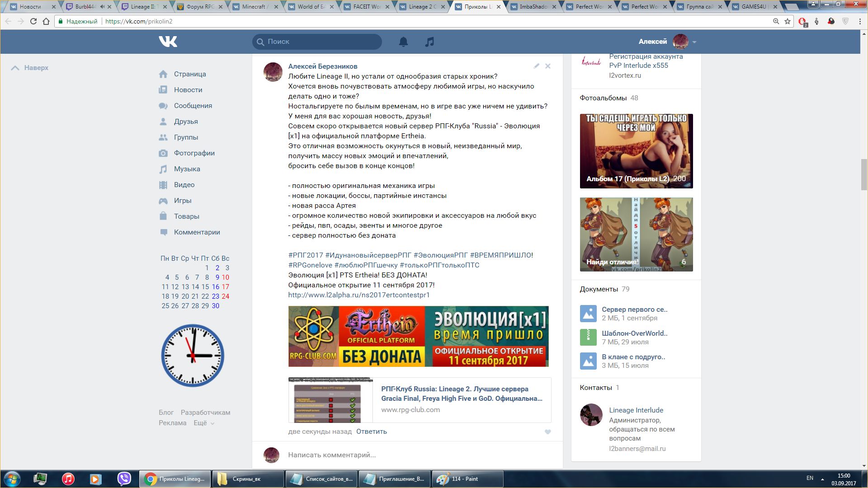Switch to ImbaShadow browser tab
Screen dimensions: 868x488
pyautogui.click(x=533, y=7)
